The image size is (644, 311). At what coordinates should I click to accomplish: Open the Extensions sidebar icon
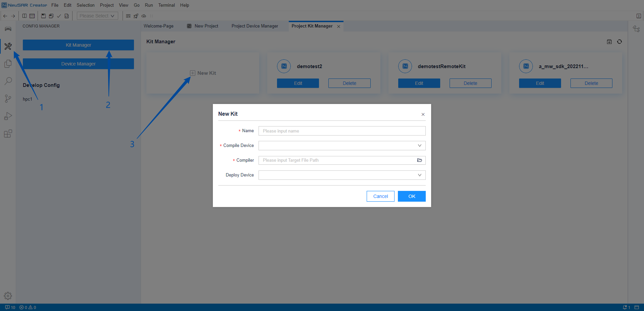pyautogui.click(x=8, y=134)
